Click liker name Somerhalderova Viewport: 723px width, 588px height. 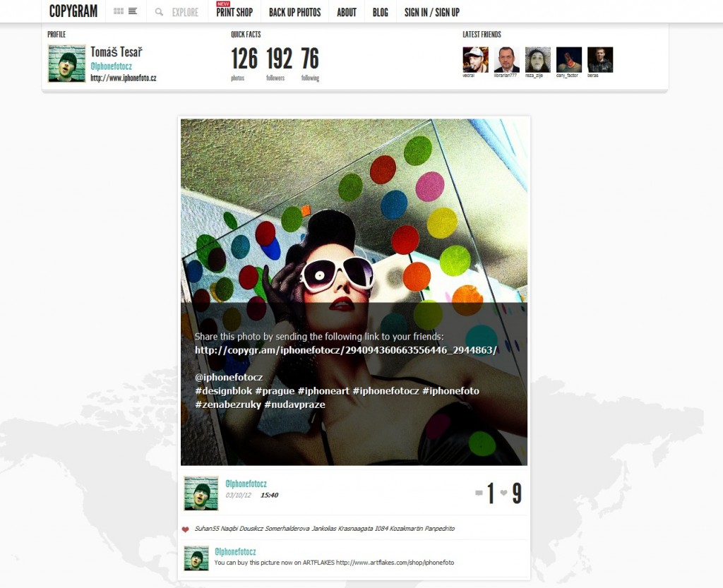tap(287, 529)
